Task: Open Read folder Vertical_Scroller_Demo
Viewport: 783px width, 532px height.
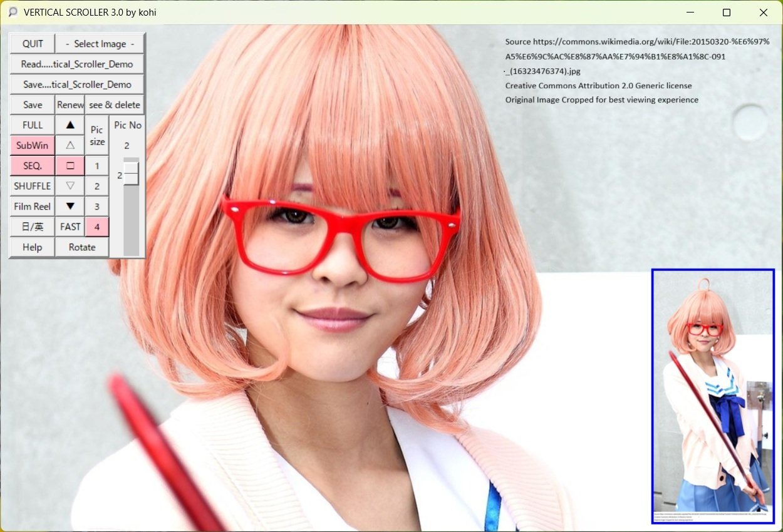Action: pos(77,64)
